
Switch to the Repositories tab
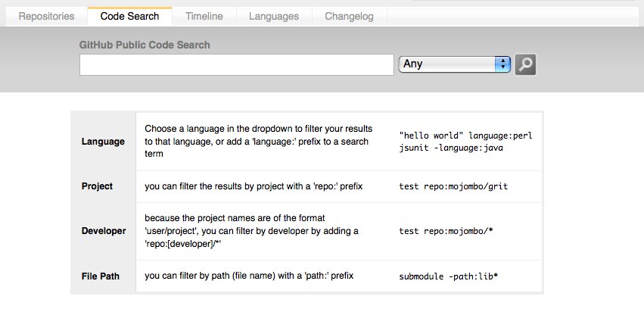coord(46,16)
